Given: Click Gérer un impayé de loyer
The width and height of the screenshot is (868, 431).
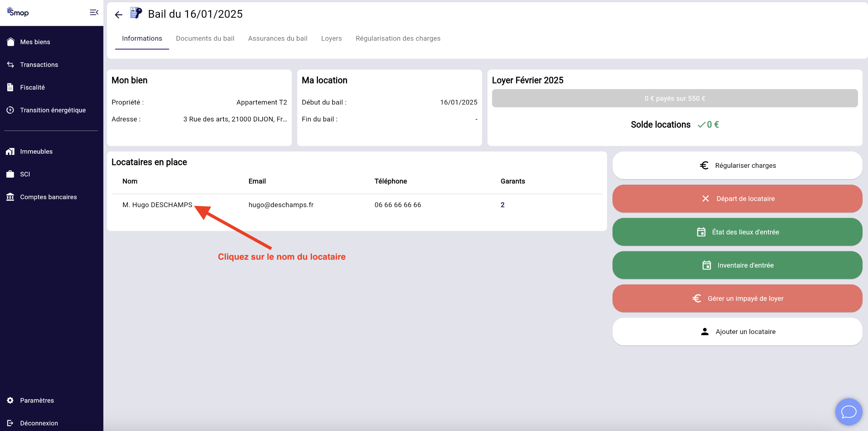Looking at the screenshot, I should click(x=737, y=298).
